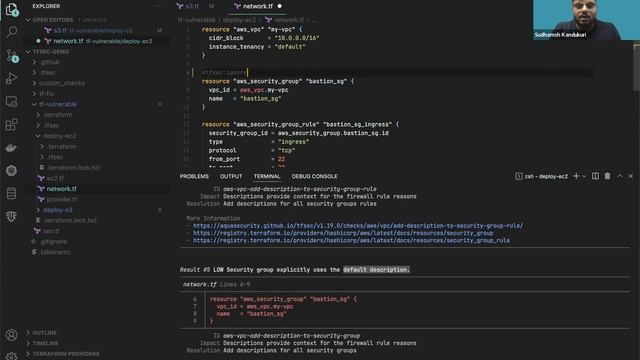Open the Search view in activity bar
640x360 pixels.
click(x=11, y=31)
